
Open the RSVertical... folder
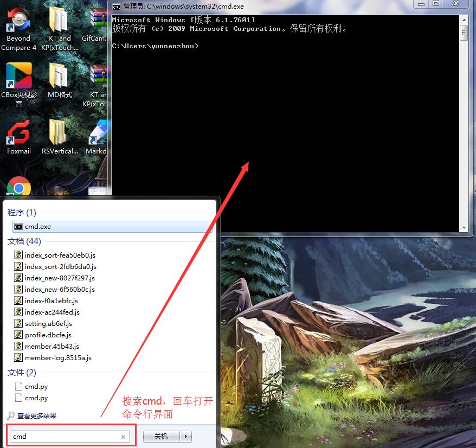click(60, 137)
